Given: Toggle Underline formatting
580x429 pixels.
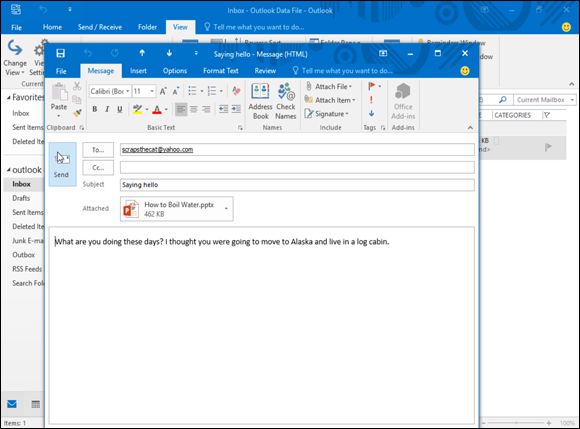Looking at the screenshot, I should 119,109.
